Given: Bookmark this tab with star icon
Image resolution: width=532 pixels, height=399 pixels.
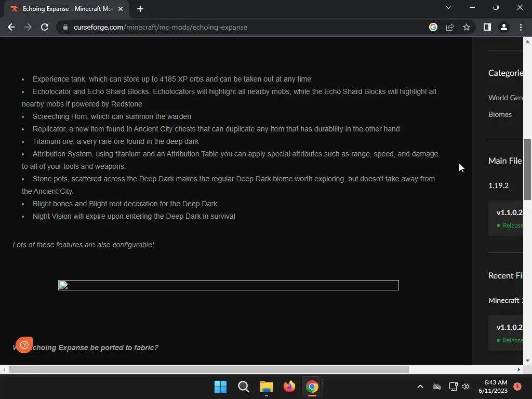Looking at the screenshot, I should (x=467, y=27).
